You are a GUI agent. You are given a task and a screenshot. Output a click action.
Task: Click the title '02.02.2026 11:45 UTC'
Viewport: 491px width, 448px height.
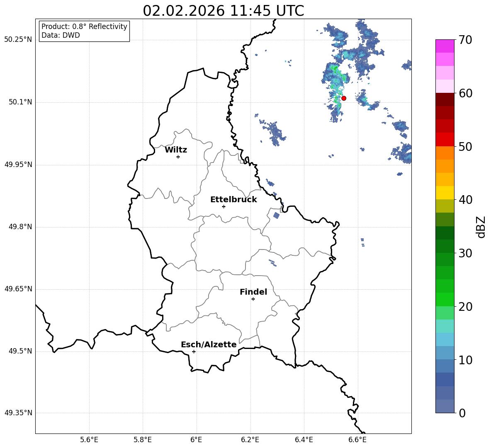tap(223, 11)
